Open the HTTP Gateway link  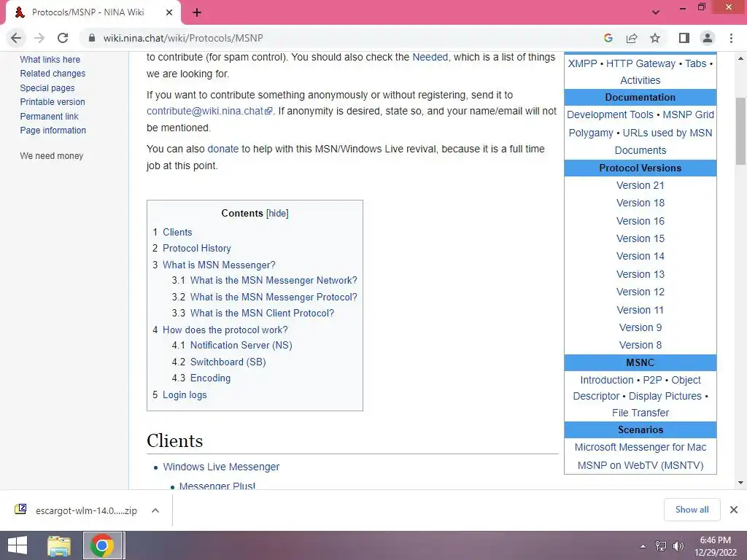[640, 63]
